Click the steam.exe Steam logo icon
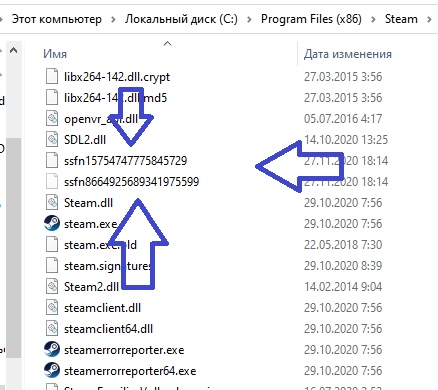 [52, 223]
